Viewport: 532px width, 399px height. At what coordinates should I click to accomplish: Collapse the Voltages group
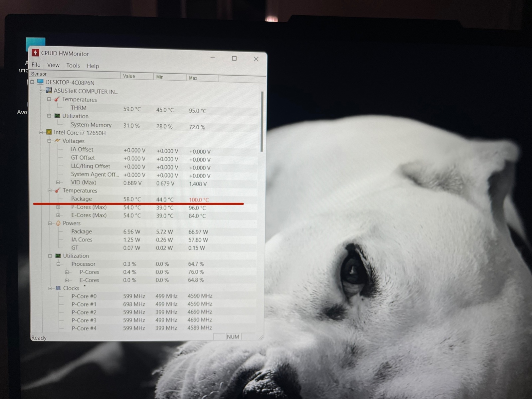(x=49, y=141)
